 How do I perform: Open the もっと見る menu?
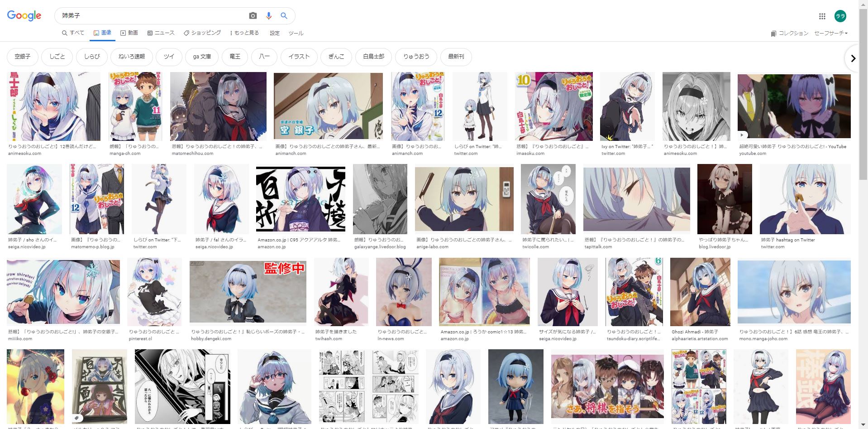(244, 33)
